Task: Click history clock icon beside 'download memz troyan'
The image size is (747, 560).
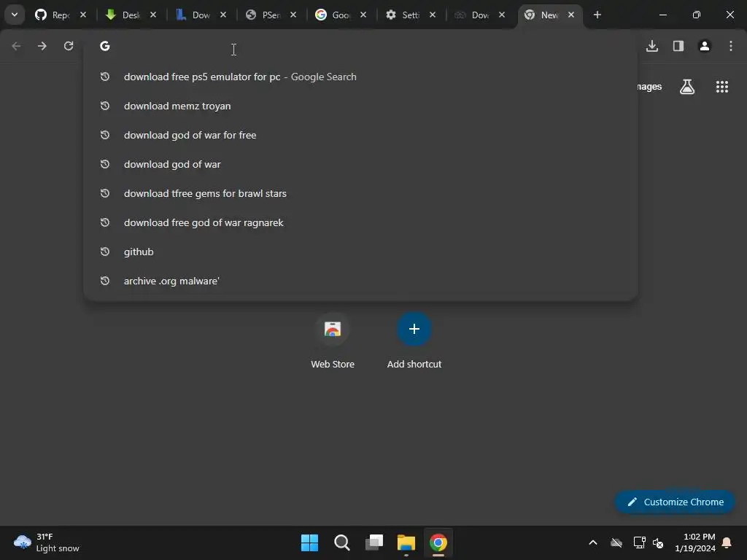Action: (105, 106)
